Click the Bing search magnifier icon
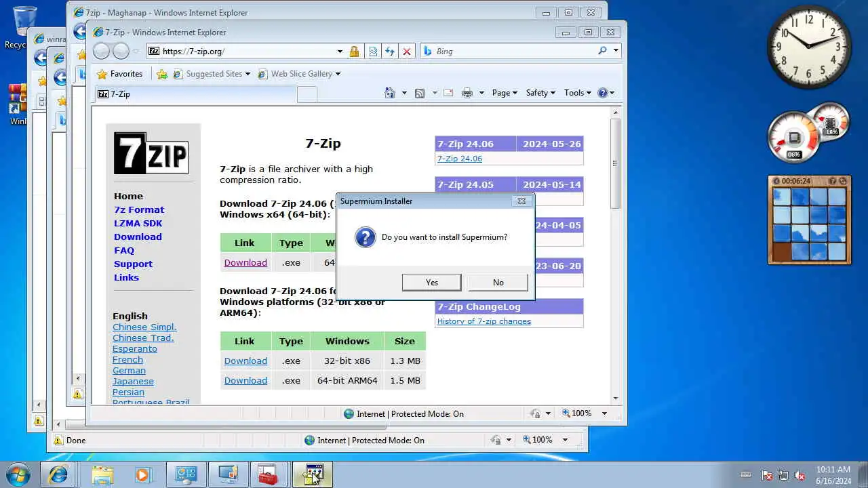Viewport: 868px width, 488px height. [602, 51]
